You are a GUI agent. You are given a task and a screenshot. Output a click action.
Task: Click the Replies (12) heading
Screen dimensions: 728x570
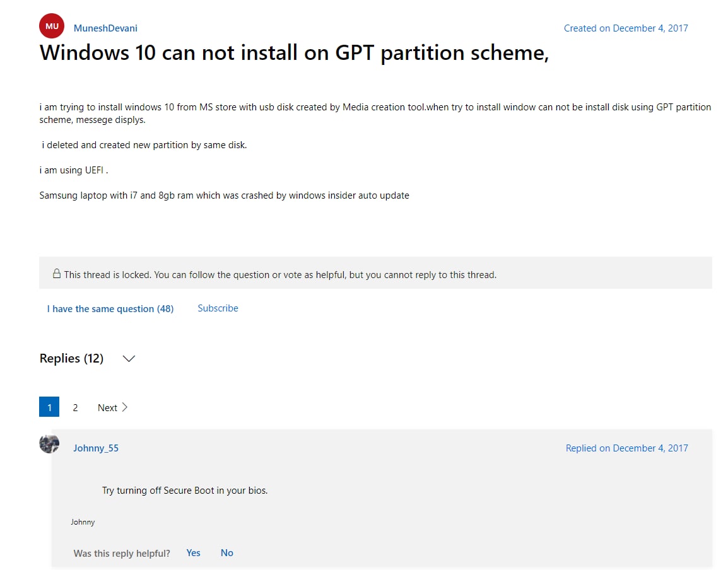pyautogui.click(x=71, y=358)
